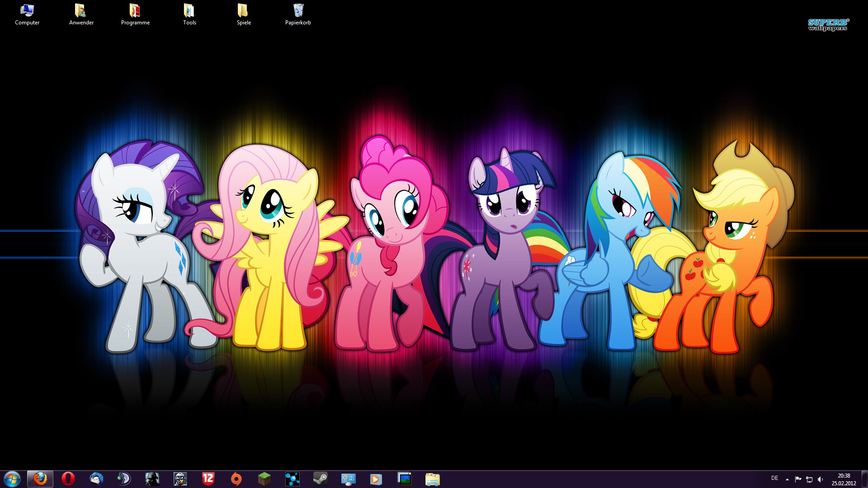This screenshot has height=488, width=868.
Task: Select the Programme folder icon
Action: 135,14
